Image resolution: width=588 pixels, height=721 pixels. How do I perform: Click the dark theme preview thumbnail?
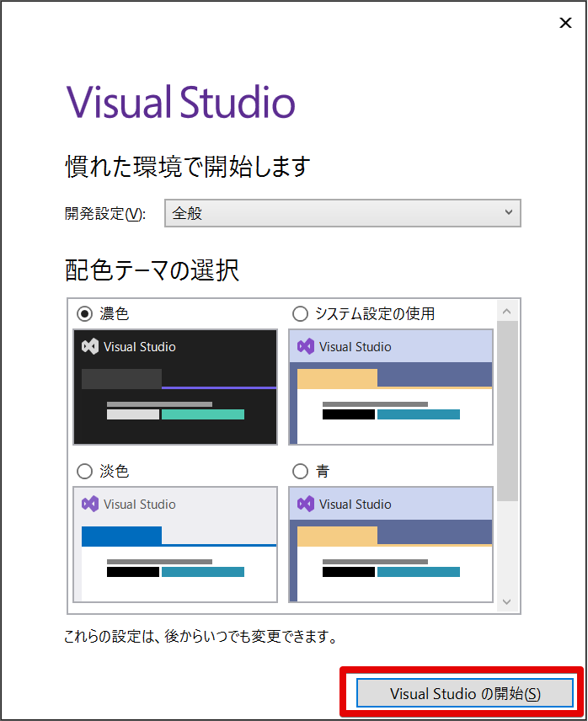[x=175, y=387]
